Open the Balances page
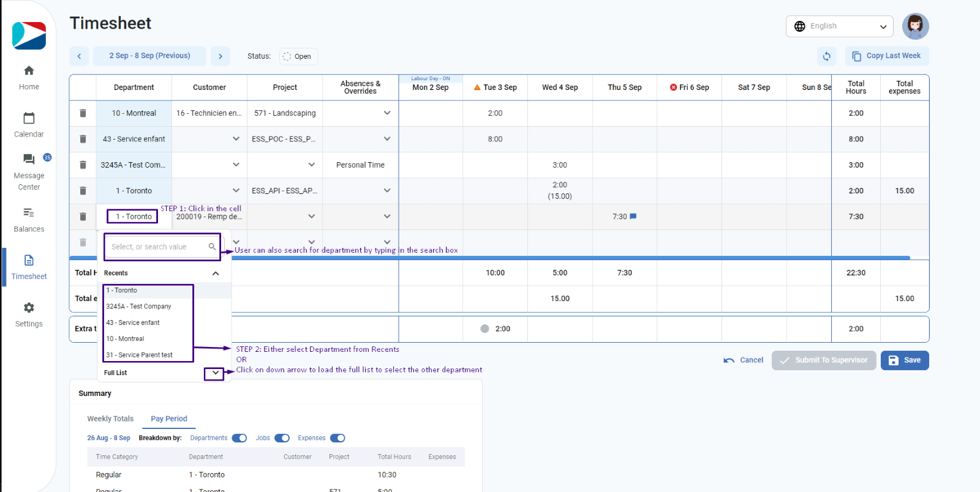The width and height of the screenshot is (980, 492). 29,220
